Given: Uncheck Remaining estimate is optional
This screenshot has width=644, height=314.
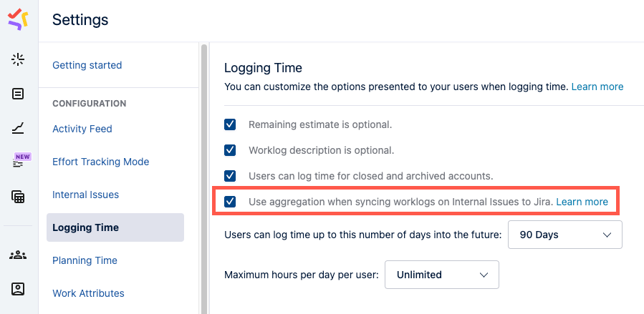Looking at the screenshot, I should [x=230, y=124].
